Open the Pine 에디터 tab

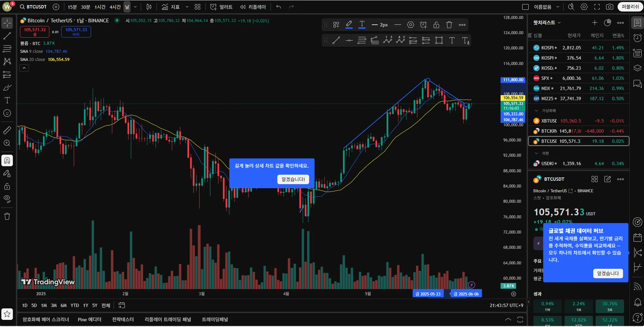pos(89,320)
